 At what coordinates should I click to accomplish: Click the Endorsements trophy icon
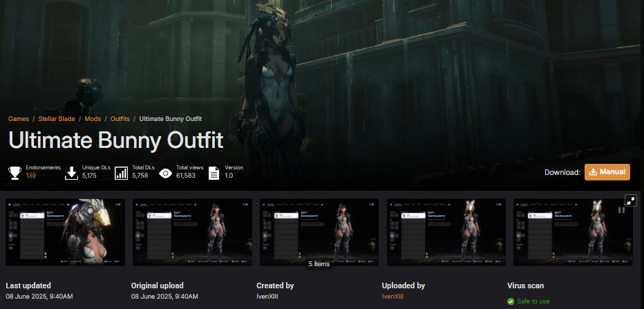(x=15, y=173)
